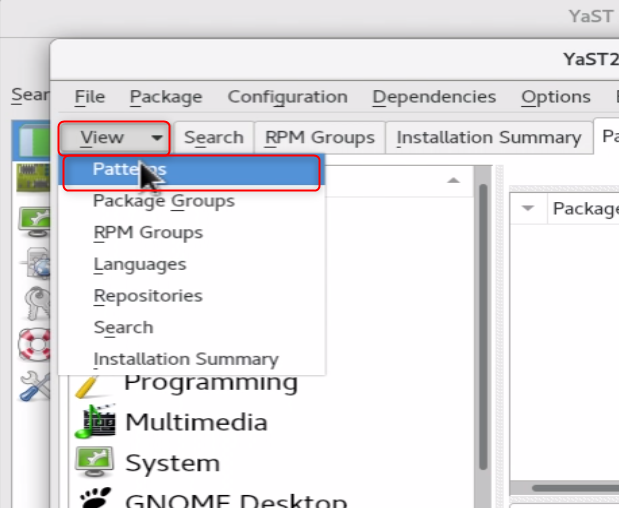
Task: Click the list header sort arrow
Action: (x=453, y=181)
